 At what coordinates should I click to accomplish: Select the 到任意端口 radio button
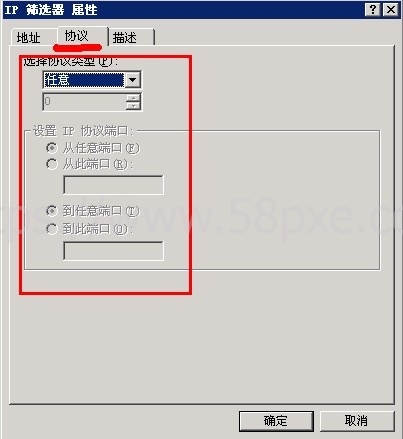coord(52,211)
